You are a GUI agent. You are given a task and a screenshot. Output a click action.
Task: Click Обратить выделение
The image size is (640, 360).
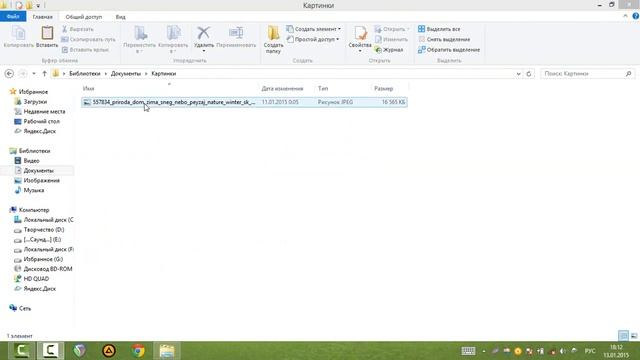click(449, 49)
